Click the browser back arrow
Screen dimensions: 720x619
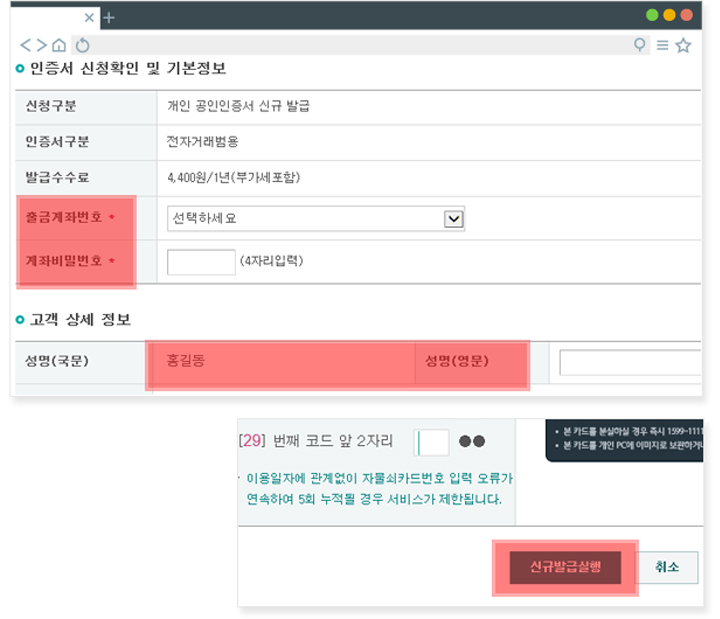pyautogui.click(x=26, y=45)
